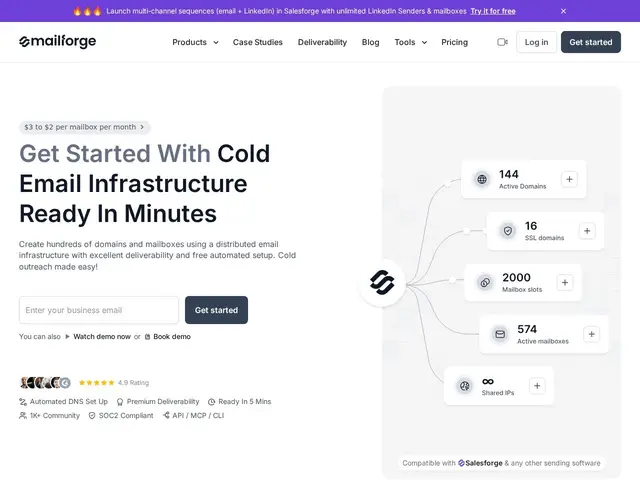Viewport: 640px width, 480px height.
Task: Click plus button on Mailbox slots card
Action: click(565, 282)
